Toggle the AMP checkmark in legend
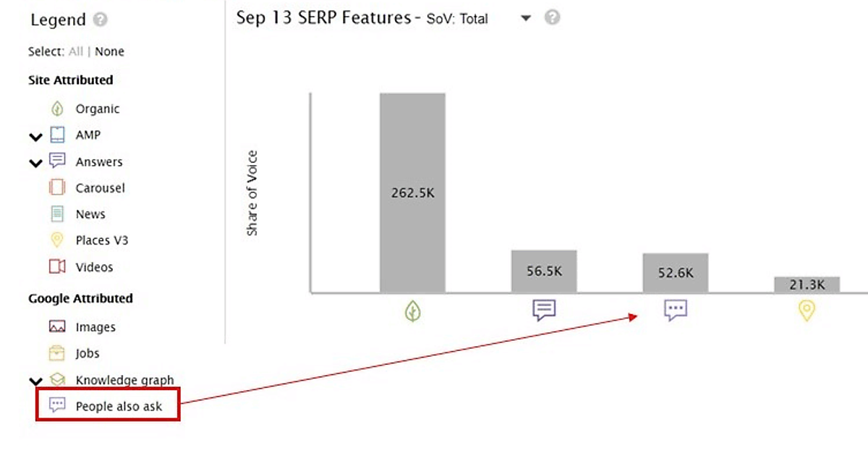The image size is (868, 456). pyautogui.click(x=35, y=136)
